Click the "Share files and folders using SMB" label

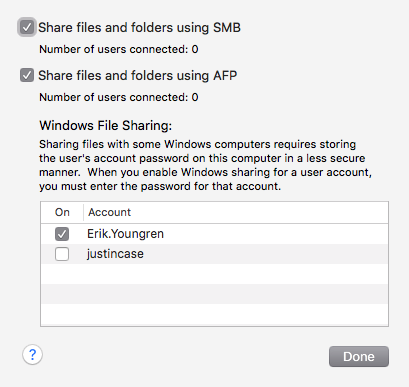139,28
